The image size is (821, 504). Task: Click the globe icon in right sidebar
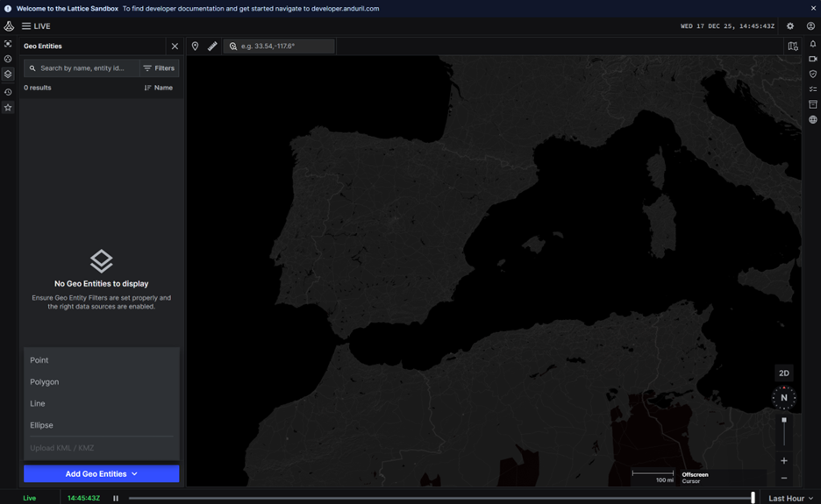click(813, 120)
